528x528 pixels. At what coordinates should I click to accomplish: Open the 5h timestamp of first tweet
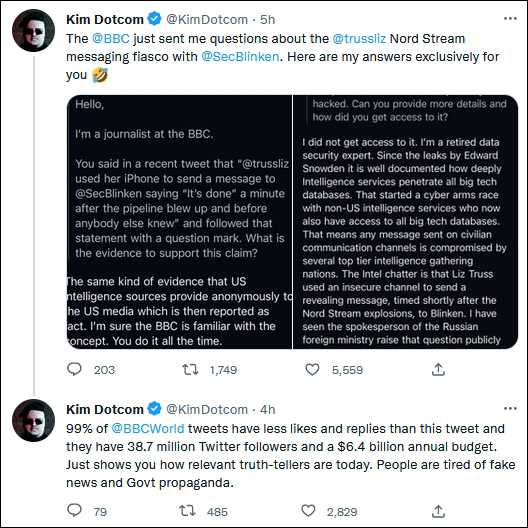tap(268, 20)
